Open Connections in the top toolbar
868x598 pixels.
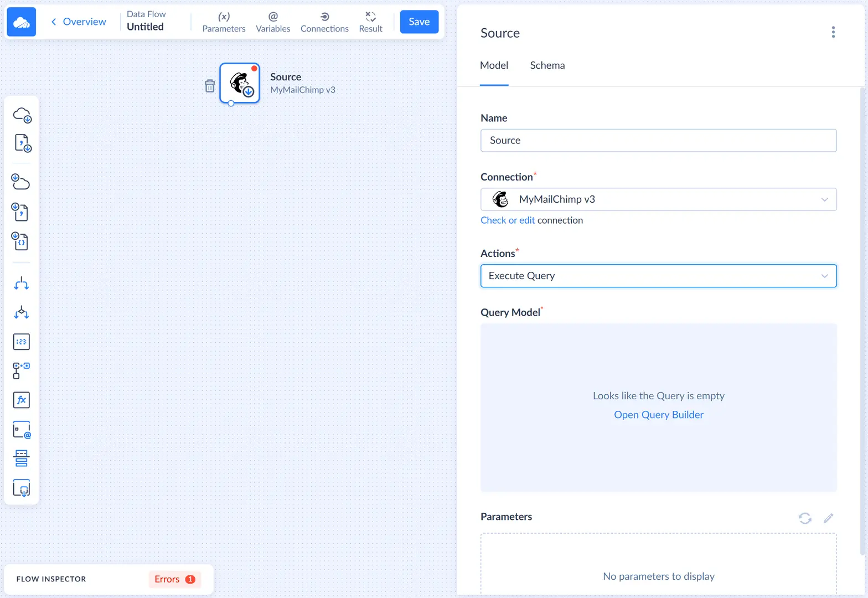click(324, 22)
